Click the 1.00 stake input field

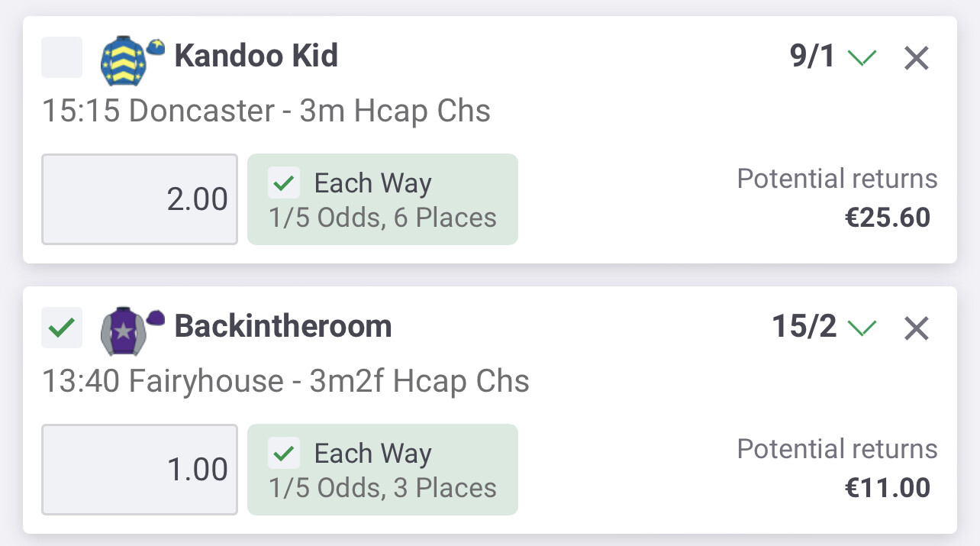pos(140,470)
